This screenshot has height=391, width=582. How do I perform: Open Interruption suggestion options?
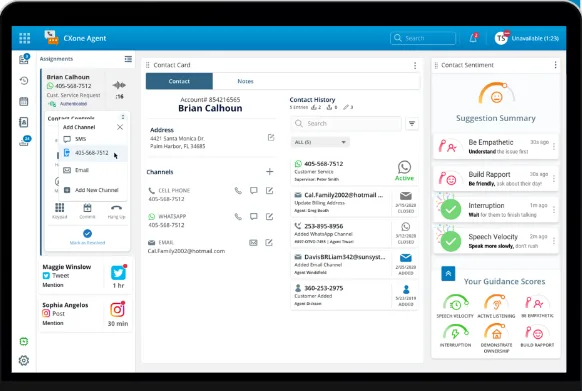[554, 210]
